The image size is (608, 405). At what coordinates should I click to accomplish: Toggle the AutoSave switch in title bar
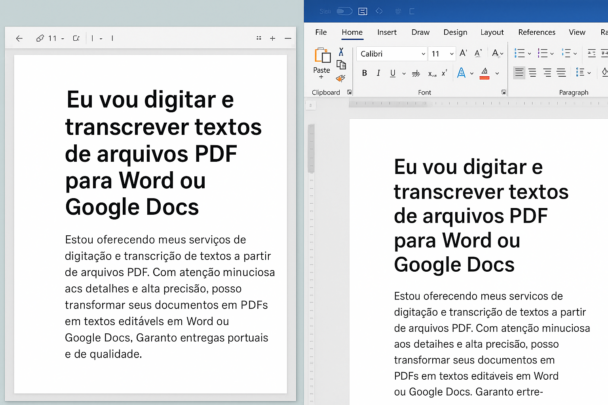(344, 11)
